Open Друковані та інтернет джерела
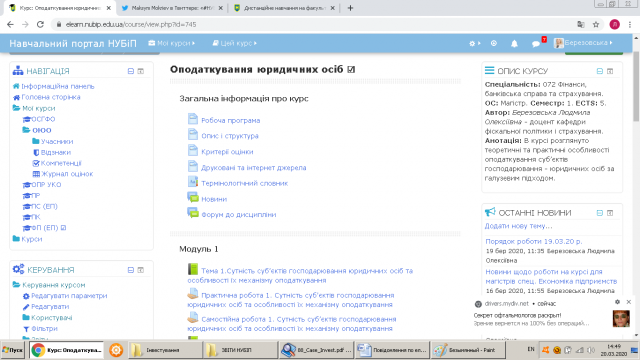The width and height of the screenshot is (640, 360). tap(253, 168)
